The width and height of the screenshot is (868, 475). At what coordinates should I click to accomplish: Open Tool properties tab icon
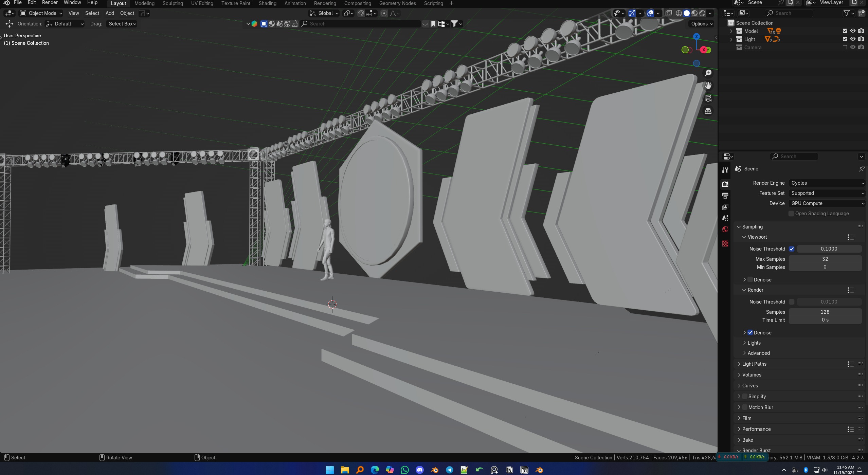point(725,170)
